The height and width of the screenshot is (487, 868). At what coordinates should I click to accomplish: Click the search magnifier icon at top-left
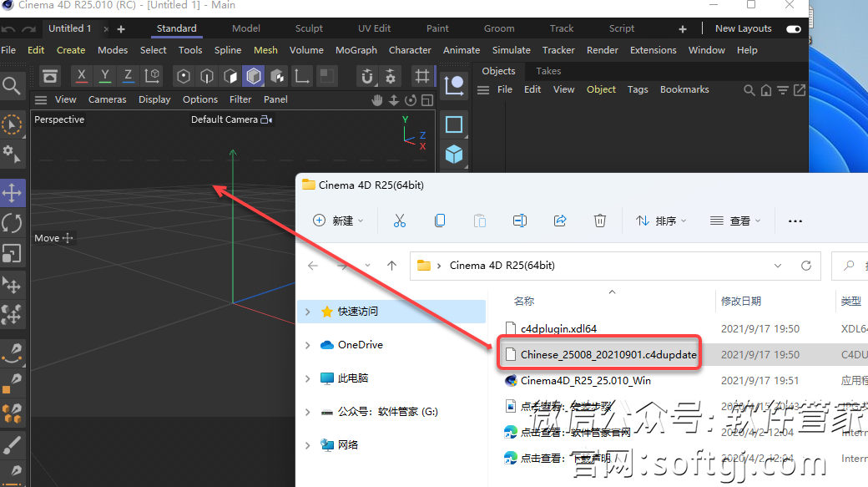[x=12, y=85]
